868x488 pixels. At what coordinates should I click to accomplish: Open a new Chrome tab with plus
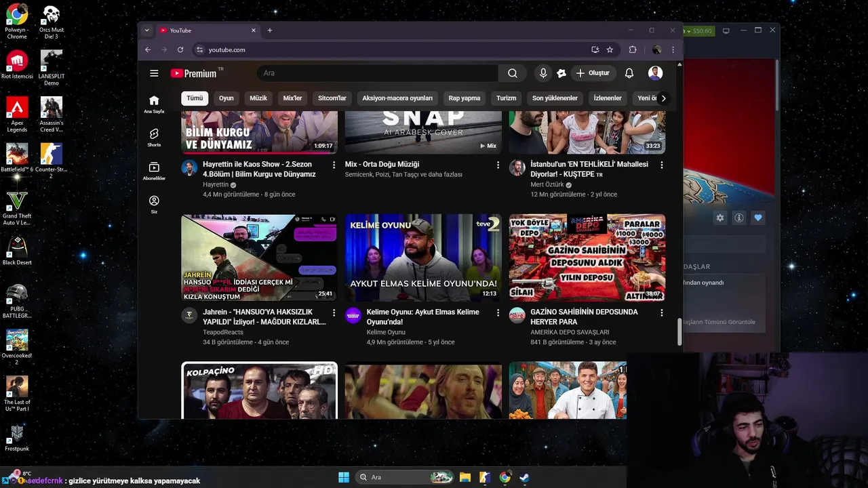click(270, 30)
